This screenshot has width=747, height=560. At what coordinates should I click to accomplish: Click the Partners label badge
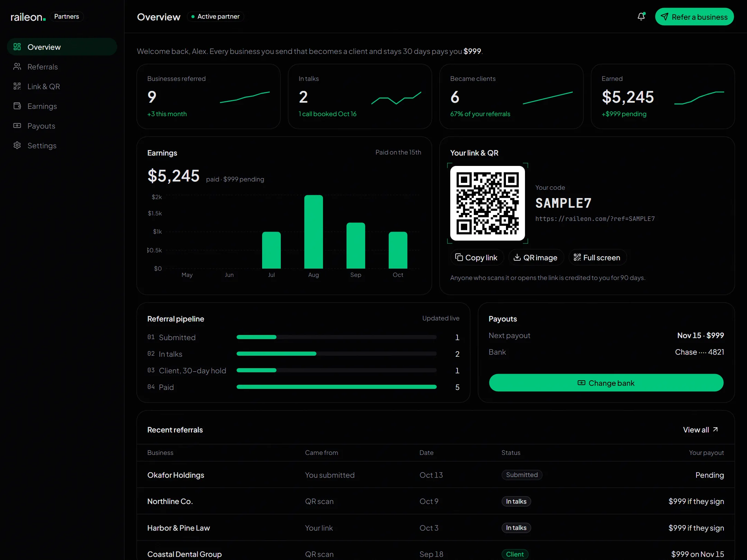pyautogui.click(x=67, y=17)
